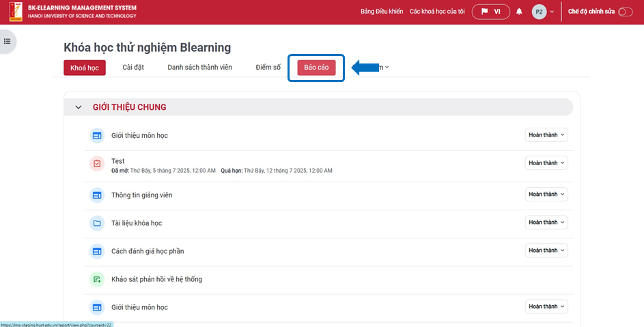Open Hoàn thành dropdown for Test

click(546, 163)
